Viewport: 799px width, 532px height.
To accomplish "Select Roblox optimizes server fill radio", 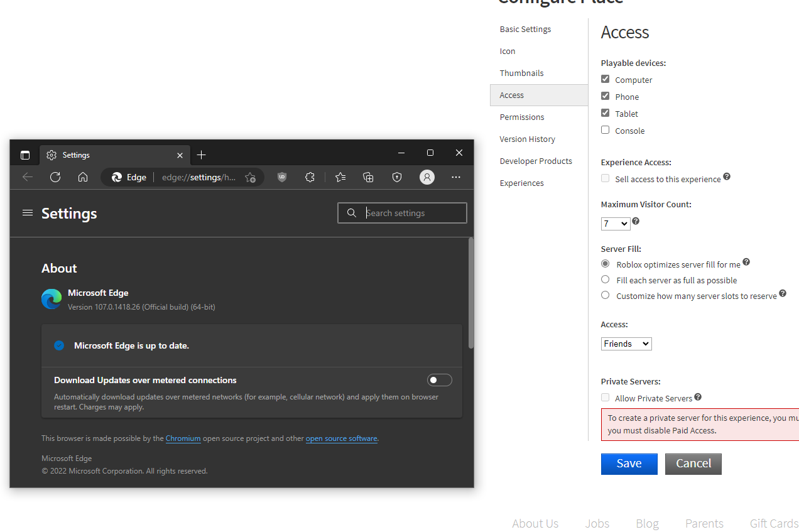I will pos(606,264).
